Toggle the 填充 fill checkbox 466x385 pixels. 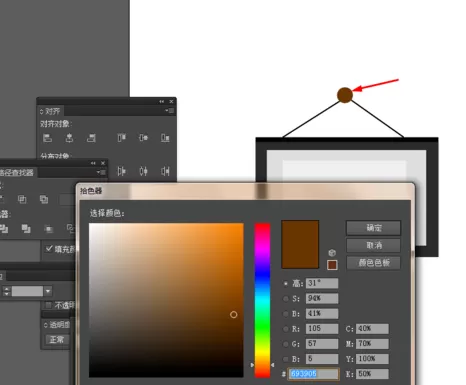49,248
